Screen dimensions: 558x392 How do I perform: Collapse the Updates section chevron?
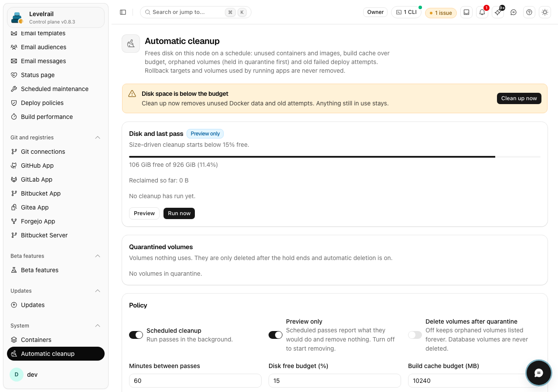click(98, 291)
